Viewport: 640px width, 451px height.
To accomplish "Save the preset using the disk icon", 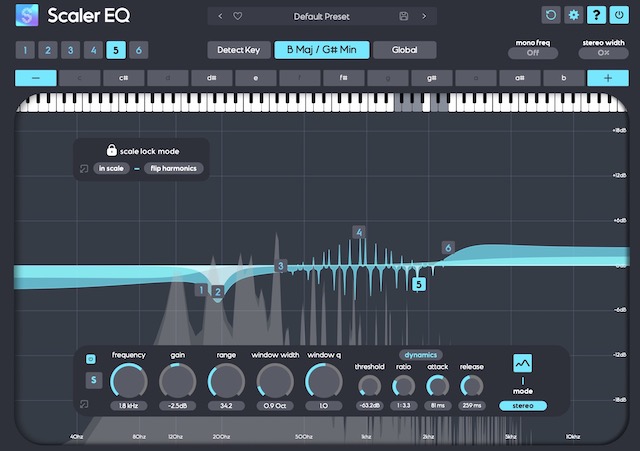I will (404, 16).
